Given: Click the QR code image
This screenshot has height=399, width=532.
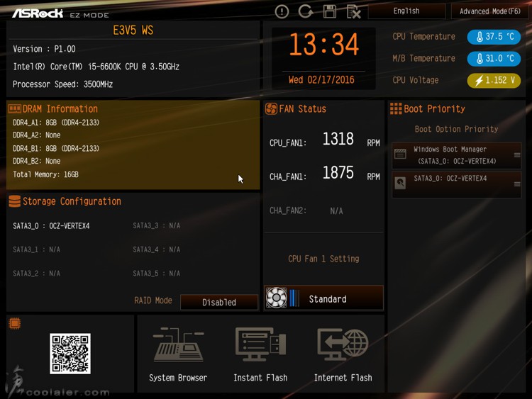Looking at the screenshot, I should tap(70, 354).
